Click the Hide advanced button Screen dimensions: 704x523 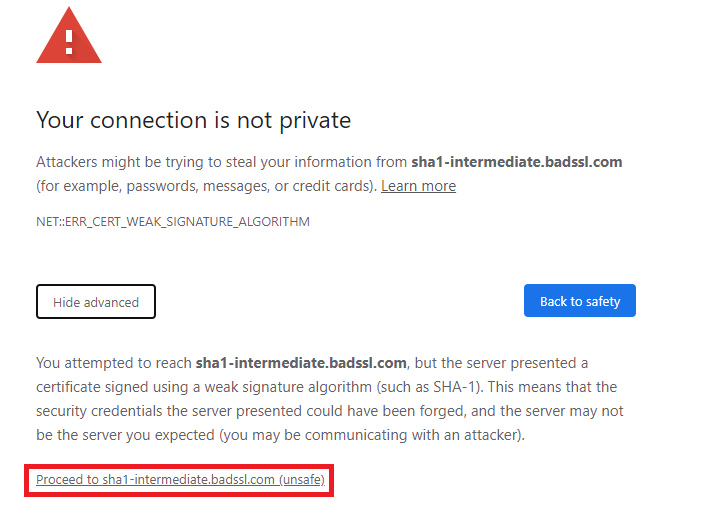coord(96,302)
